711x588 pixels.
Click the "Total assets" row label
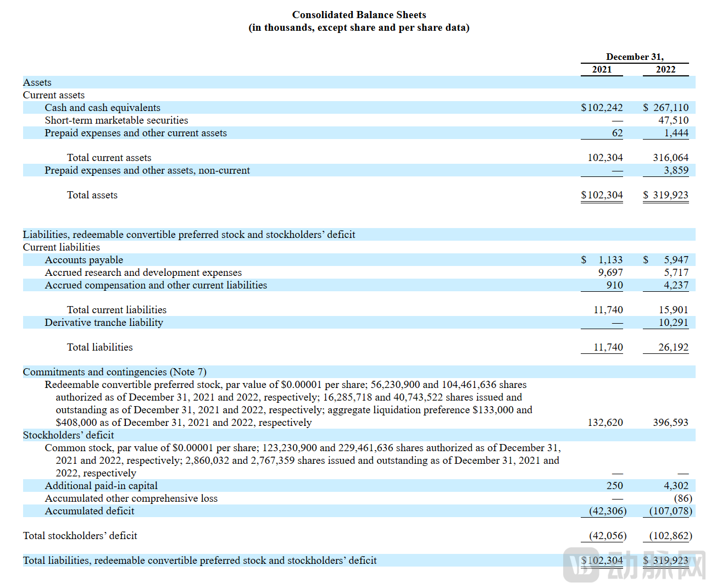(x=92, y=195)
